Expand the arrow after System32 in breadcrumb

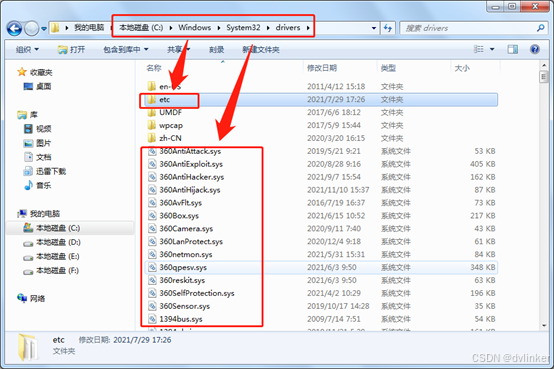click(x=268, y=28)
